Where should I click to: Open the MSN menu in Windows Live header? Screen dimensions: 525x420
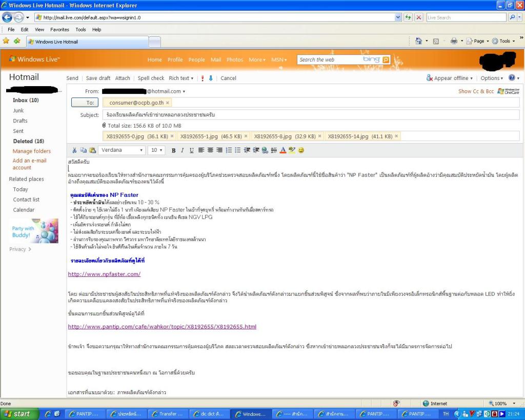[x=279, y=59]
